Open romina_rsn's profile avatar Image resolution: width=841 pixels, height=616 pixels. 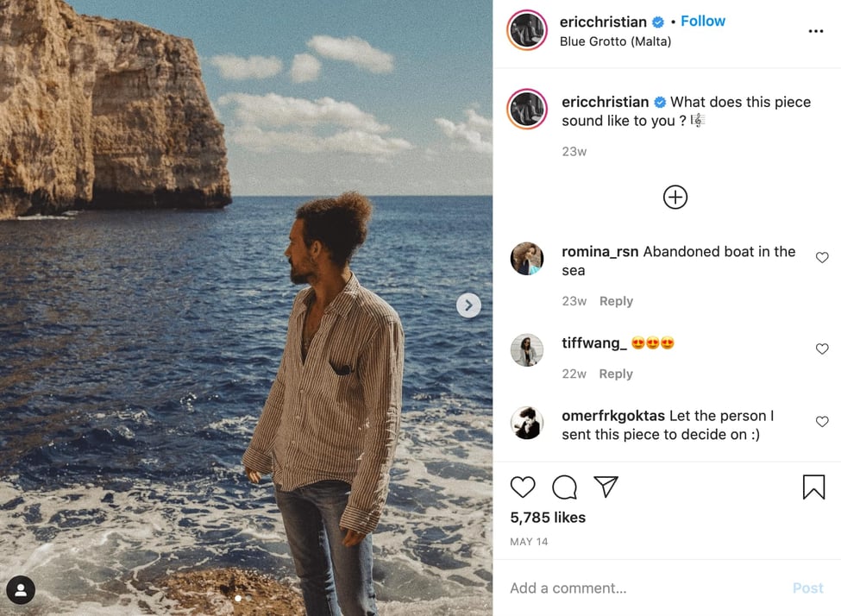527,259
